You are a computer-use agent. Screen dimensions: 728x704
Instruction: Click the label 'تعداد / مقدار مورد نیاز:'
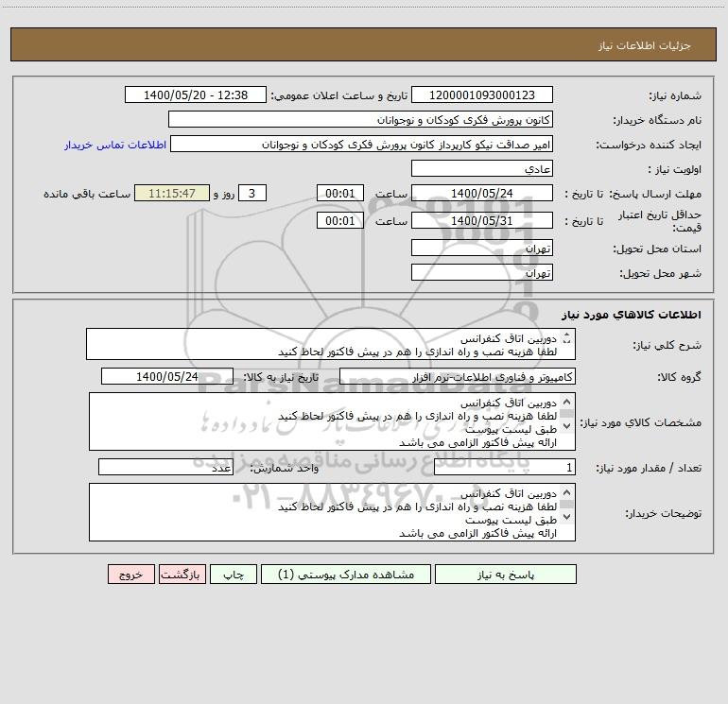(649, 468)
